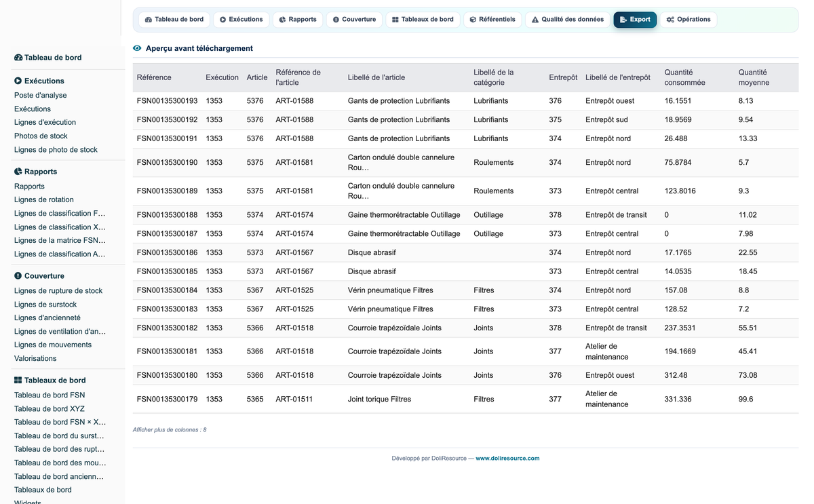Viewport: 814px width, 504px height.
Task: Open the sidebar Exécutions sub-link
Action: (x=33, y=109)
